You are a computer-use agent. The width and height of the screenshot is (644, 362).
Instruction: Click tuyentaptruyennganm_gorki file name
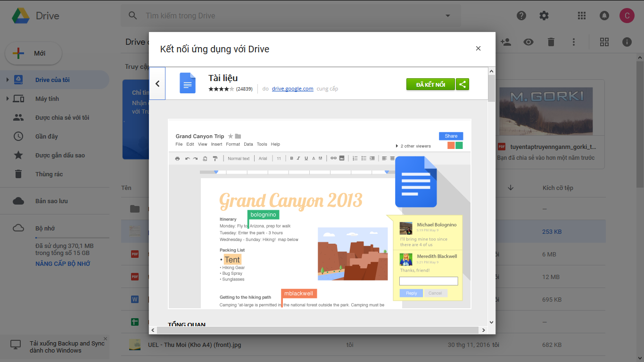point(553,147)
